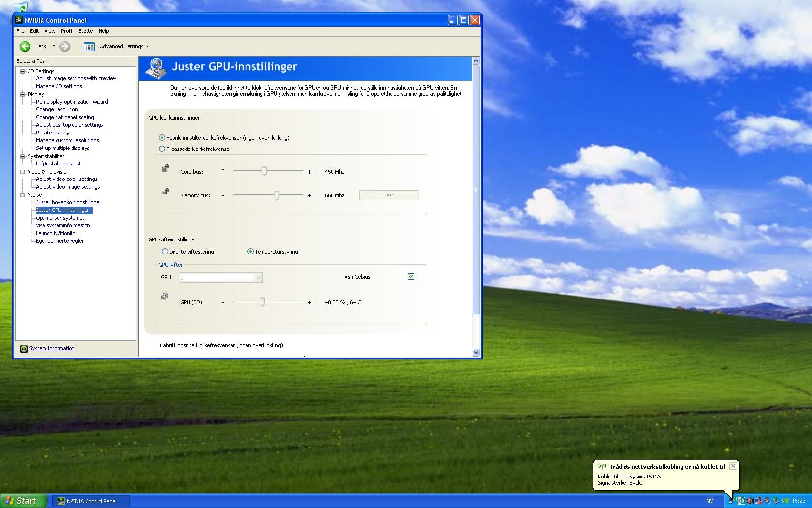The image size is (812, 508).
Task: Open the GPU selection combo box
Action: (221, 277)
